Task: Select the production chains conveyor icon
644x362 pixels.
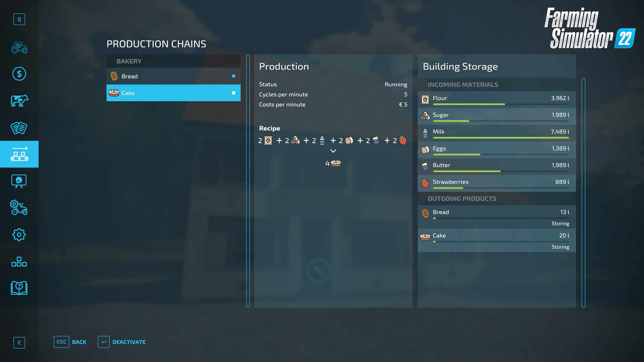Action: point(19,154)
